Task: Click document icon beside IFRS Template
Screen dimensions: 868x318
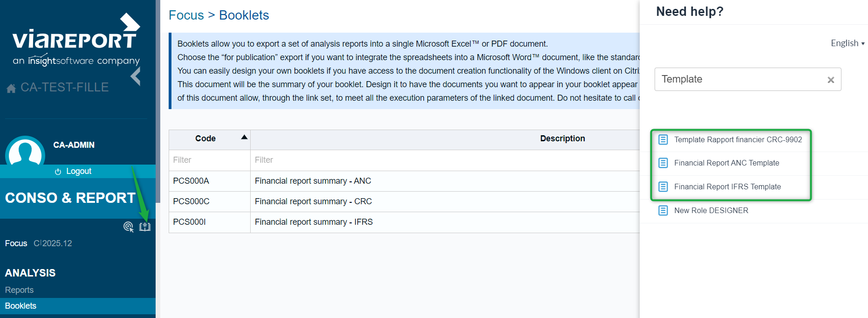Action: click(663, 187)
